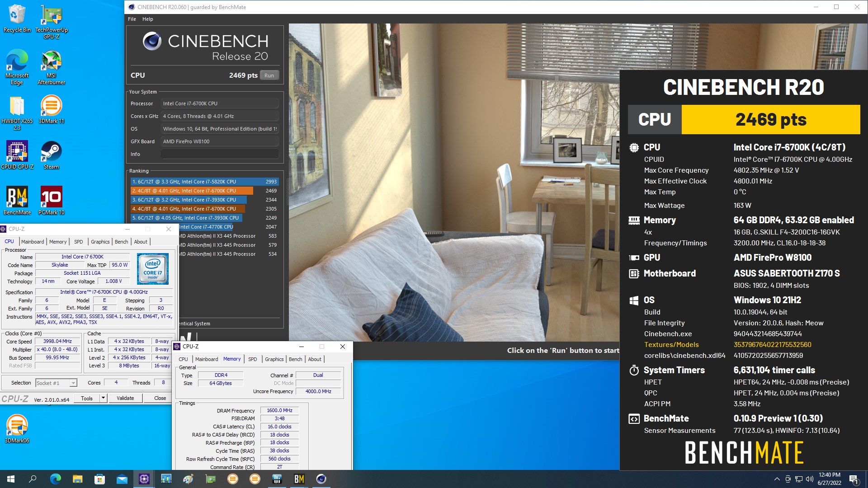Open the Tools dropdown arrow in CPU-Z

click(x=103, y=398)
